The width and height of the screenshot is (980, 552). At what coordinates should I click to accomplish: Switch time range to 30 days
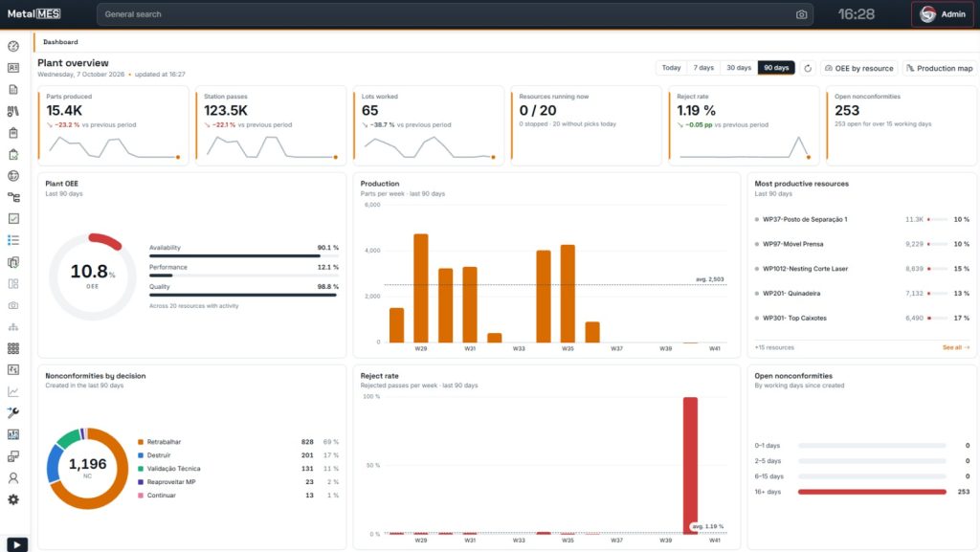tap(739, 67)
